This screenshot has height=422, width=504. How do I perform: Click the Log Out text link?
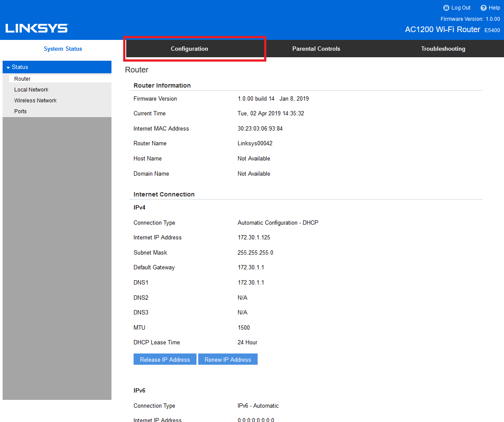461,8
